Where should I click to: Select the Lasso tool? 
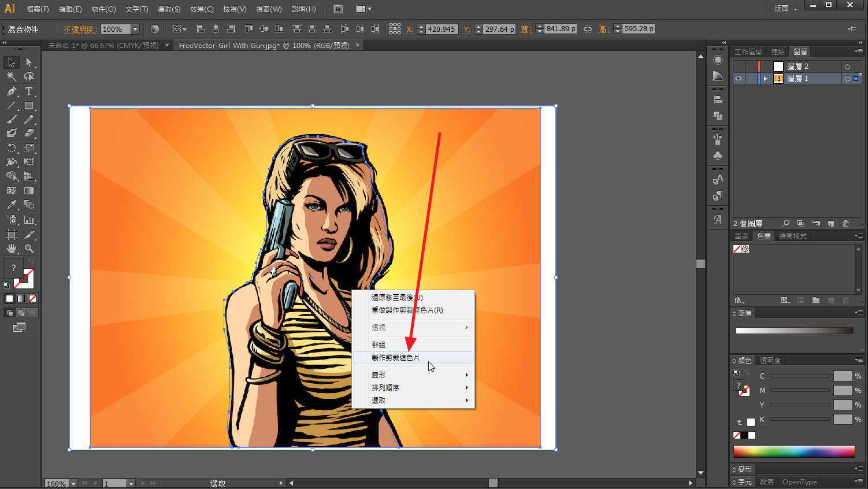pyautogui.click(x=29, y=77)
